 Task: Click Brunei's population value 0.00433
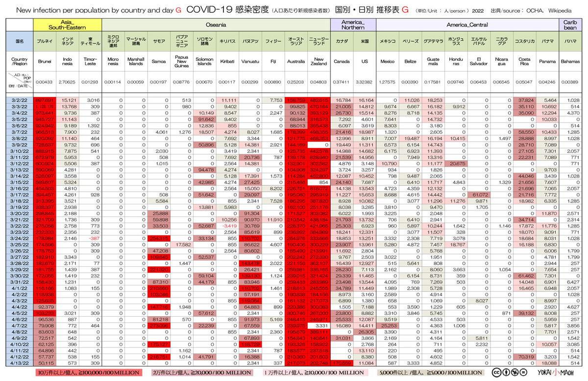(x=45, y=82)
